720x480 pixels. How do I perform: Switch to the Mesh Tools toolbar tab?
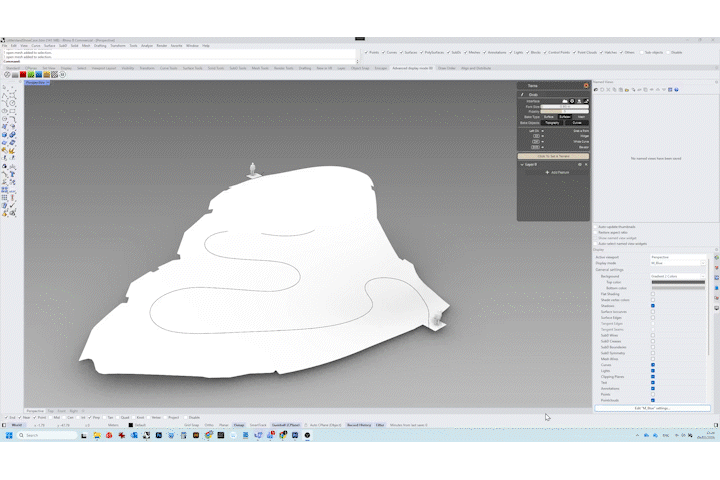point(260,68)
